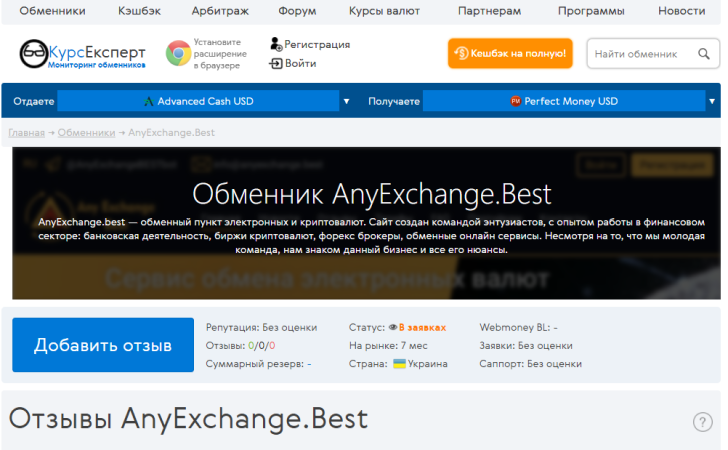728x450 pixels.
Task: Click the Суммарный резерв value
Action: click(309, 364)
